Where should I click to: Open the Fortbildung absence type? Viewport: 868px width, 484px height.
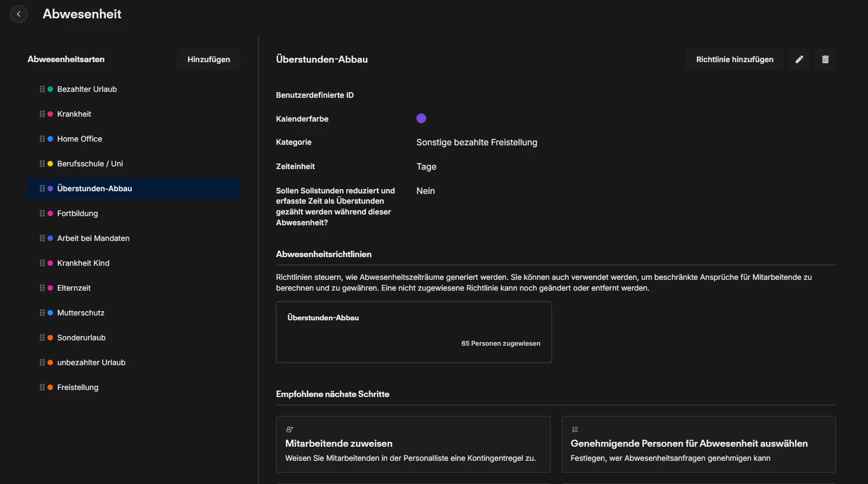coord(134,213)
